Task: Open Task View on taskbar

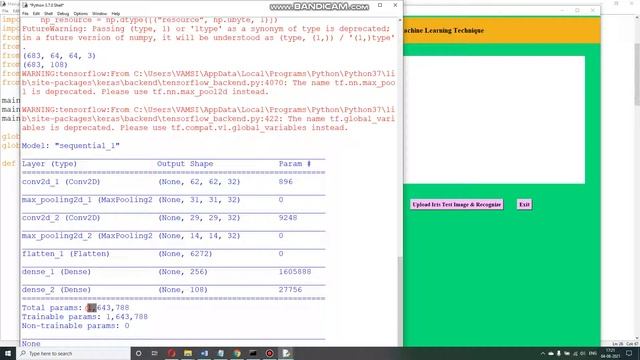Action: [x=155, y=353]
